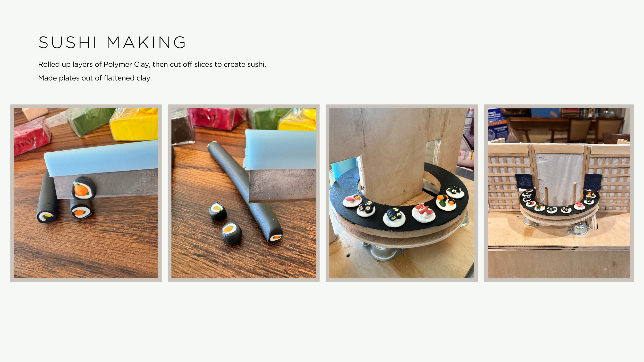Open the fourth photo of model sushi bar
Screen dimensions: 644x362
pyautogui.click(x=559, y=193)
